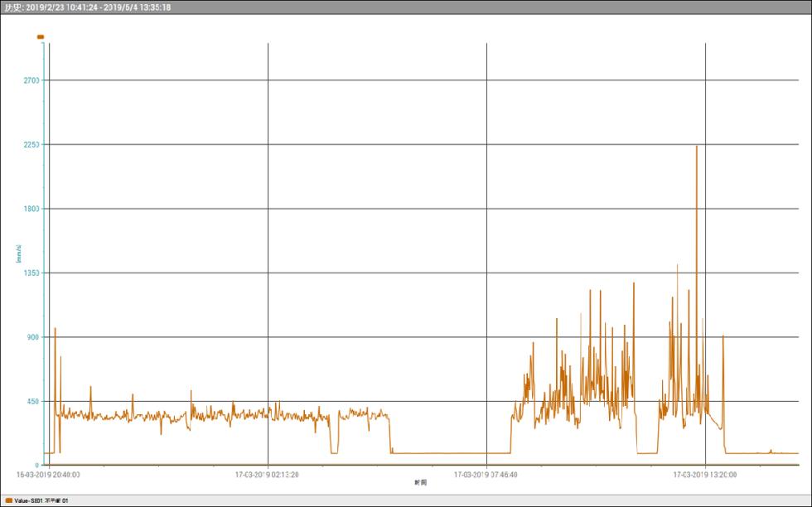Click the history date range title bar
Viewport: 812px width, 507px height.
click(88, 7)
